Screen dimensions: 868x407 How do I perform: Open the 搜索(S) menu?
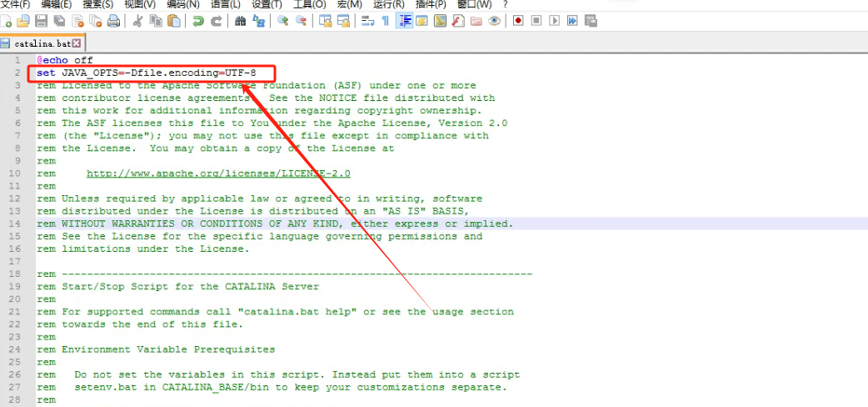click(98, 4)
